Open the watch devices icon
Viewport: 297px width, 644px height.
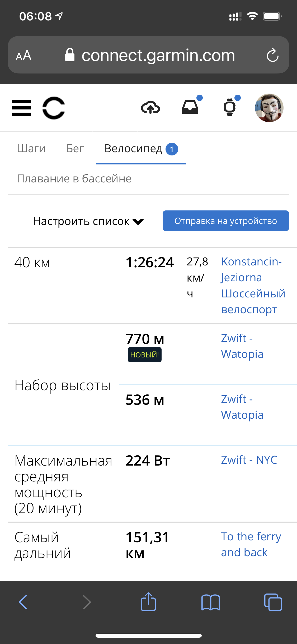coord(230,107)
